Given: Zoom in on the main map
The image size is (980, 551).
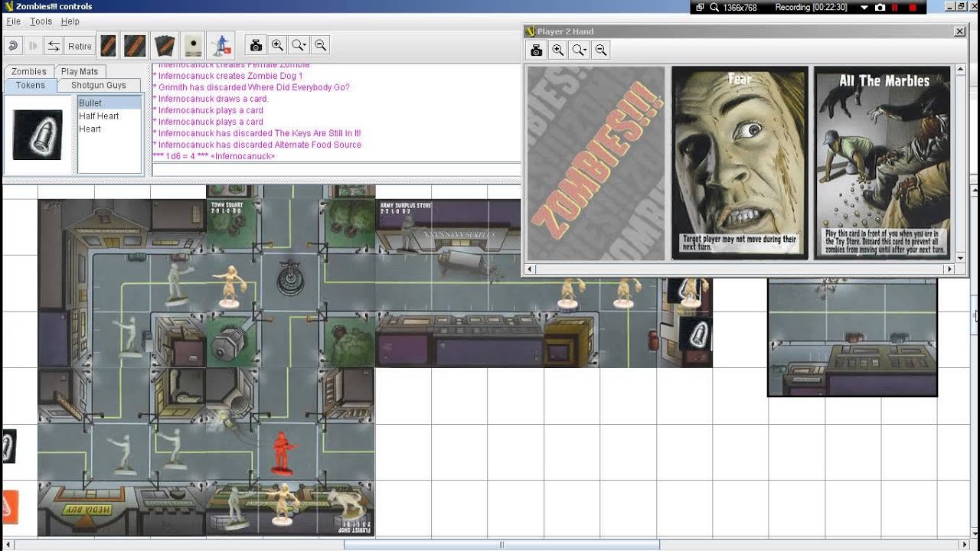Looking at the screenshot, I should 277,46.
